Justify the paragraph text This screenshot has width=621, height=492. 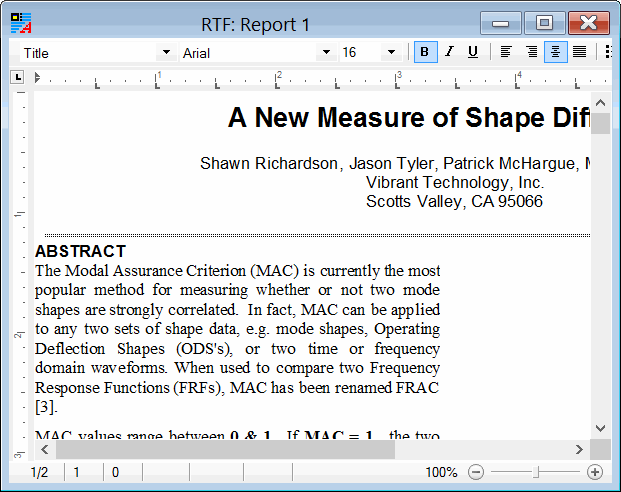[580, 52]
